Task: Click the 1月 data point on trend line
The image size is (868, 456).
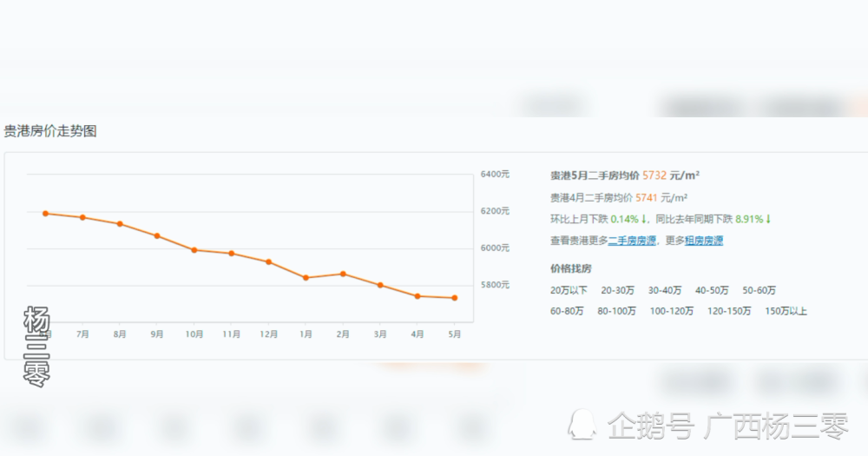Action: point(306,278)
